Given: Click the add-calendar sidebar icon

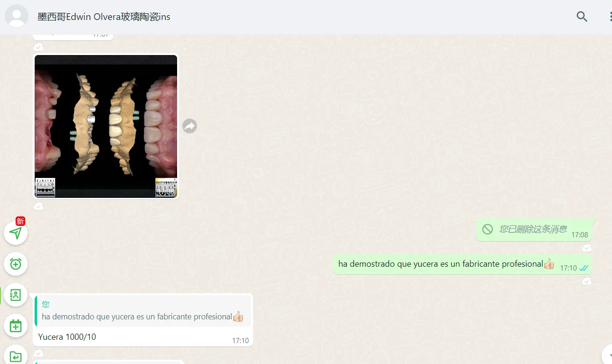Looking at the screenshot, I should click(16, 326).
